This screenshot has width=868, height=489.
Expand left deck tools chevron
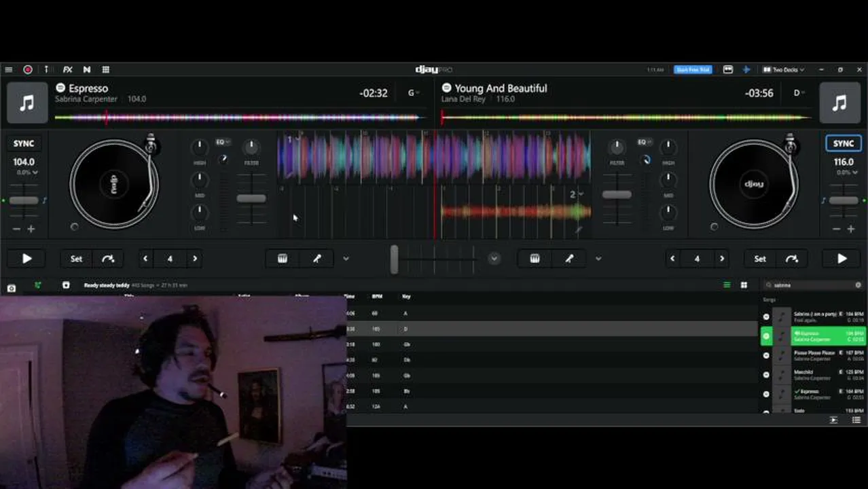(x=346, y=259)
